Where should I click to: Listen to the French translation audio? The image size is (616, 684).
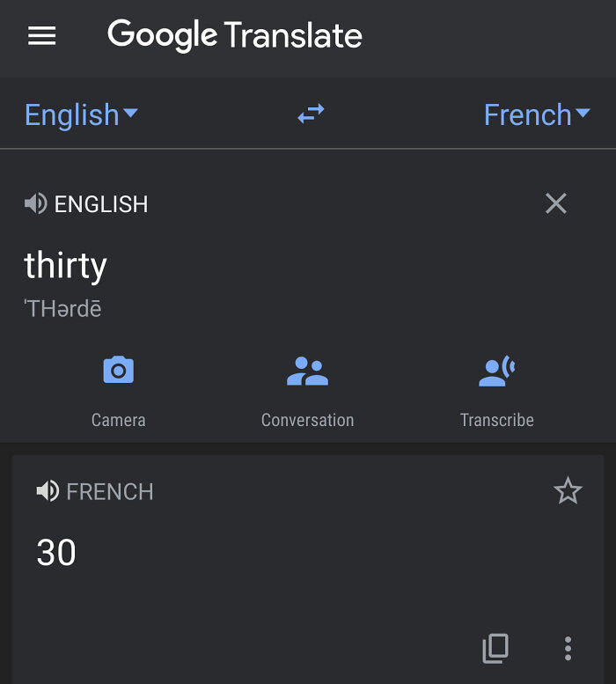tap(48, 490)
